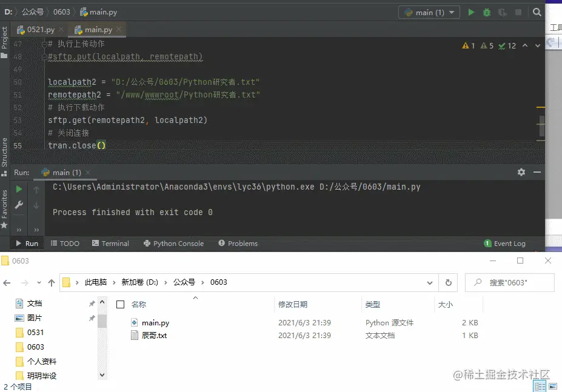Go to next highlighted error arrow
The width and height of the screenshot is (562, 392).
tap(538, 45)
